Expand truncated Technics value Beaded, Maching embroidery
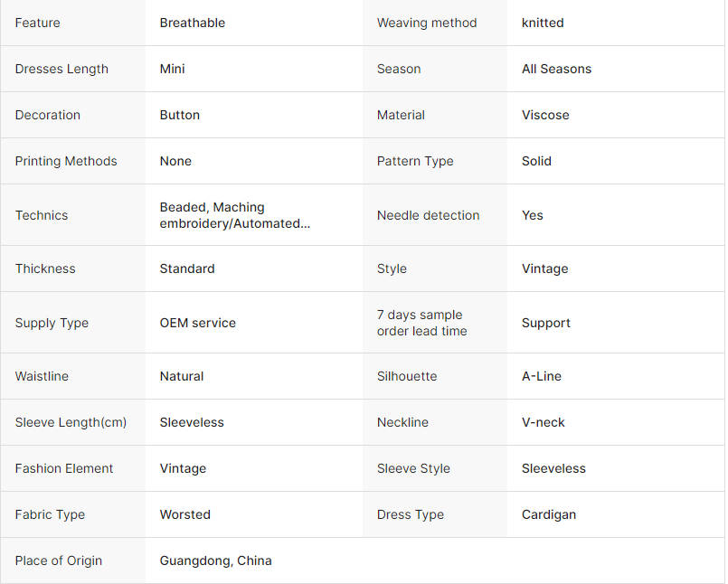Screen dimensions: 728x584 click(235, 215)
